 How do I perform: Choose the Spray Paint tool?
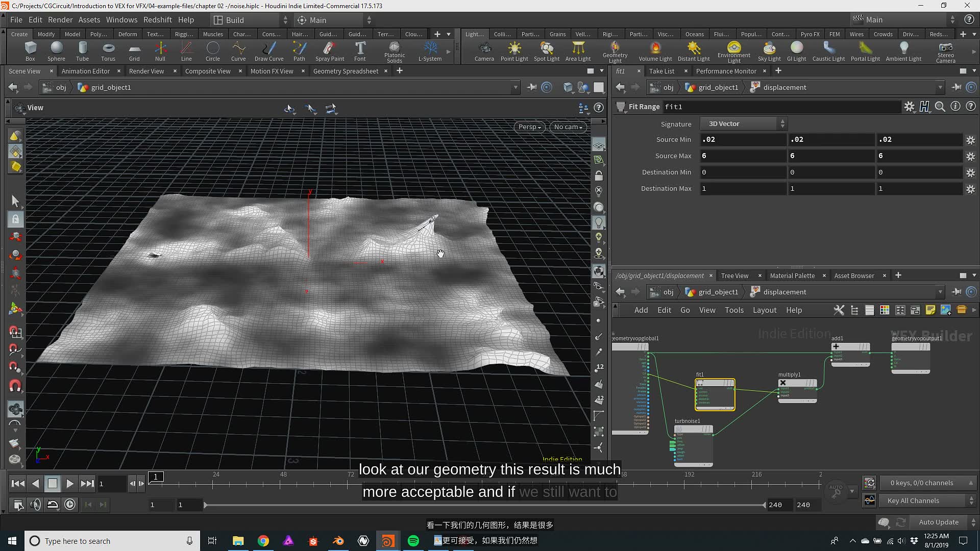pos(330,52)
